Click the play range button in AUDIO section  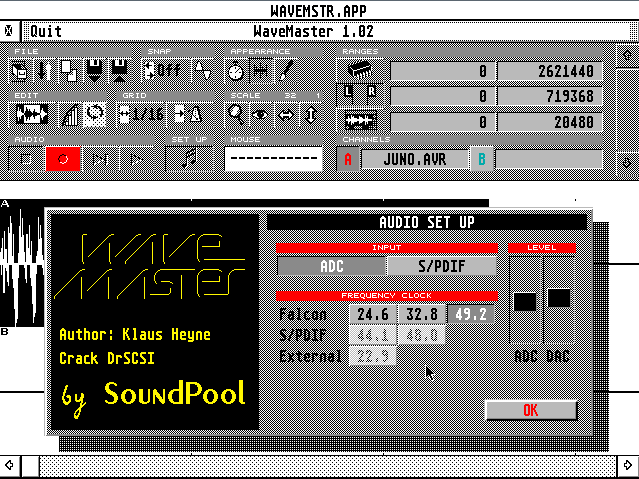100,159
